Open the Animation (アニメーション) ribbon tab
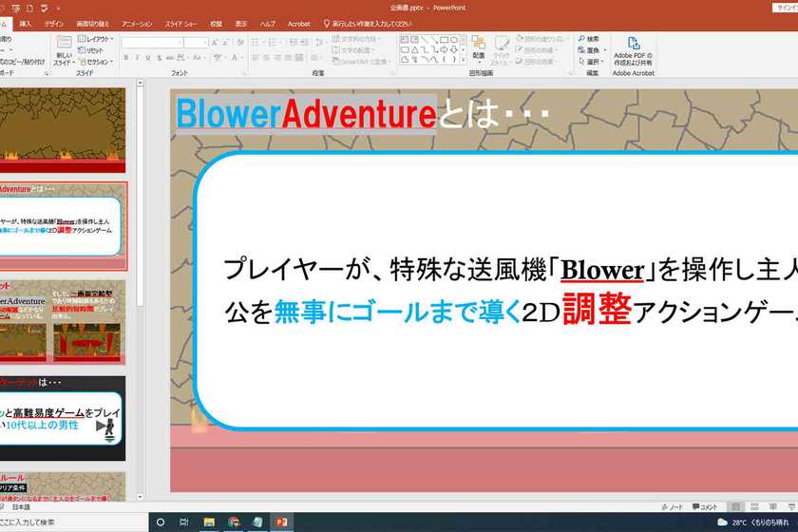This screenshot has width=798, height=532. click(137, 23)
